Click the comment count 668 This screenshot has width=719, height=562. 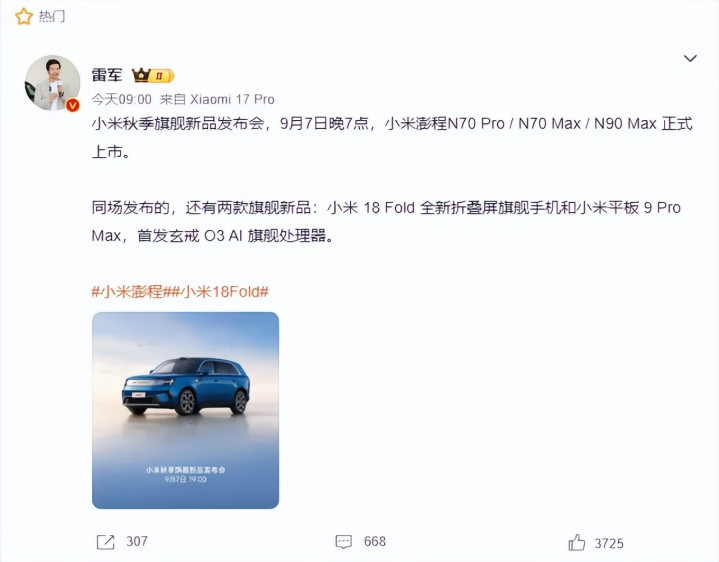click(375, 541)
